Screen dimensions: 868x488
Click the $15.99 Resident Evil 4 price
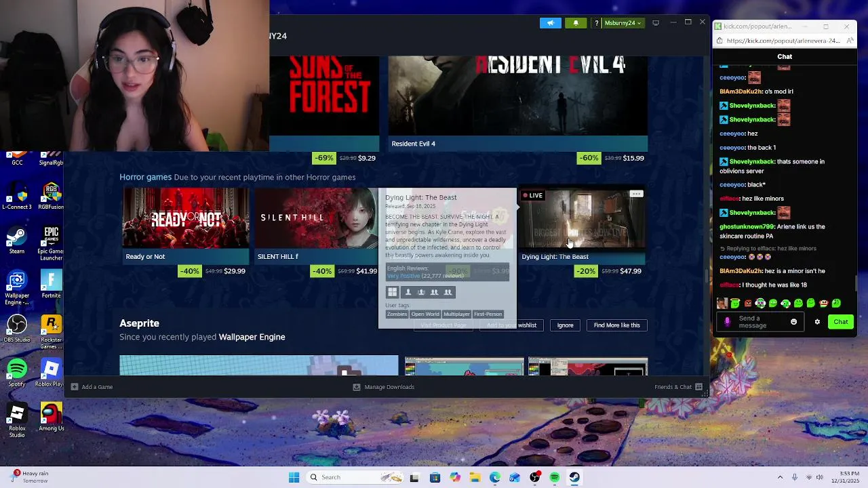pos(633,158)
